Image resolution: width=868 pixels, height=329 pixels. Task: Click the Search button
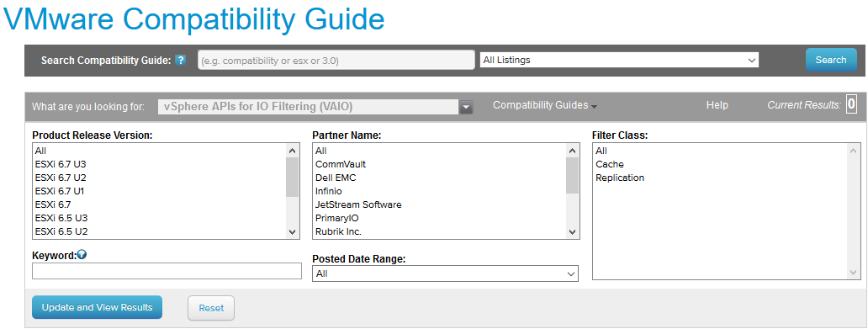coord(831,60)
